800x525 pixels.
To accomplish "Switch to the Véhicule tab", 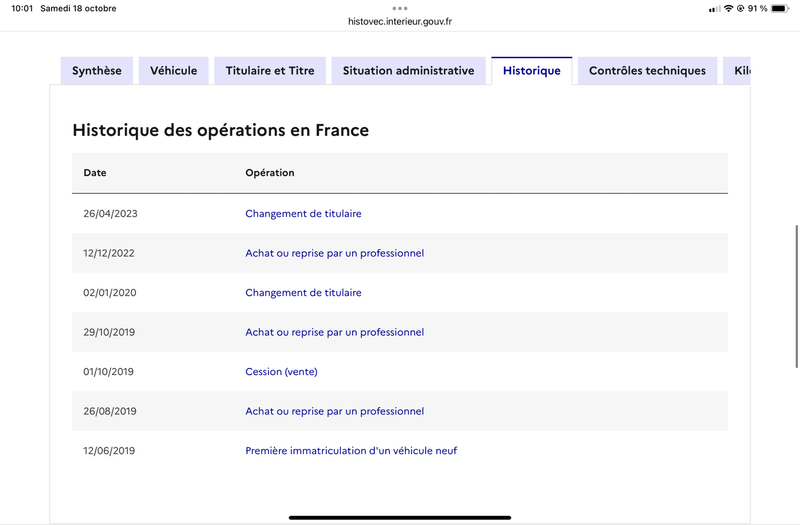I will pos(174,71).
